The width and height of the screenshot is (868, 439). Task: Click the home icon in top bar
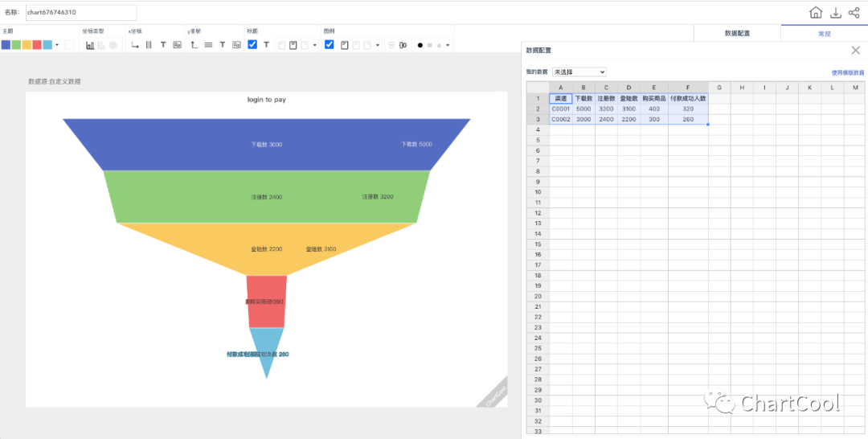[x=816, y=12]
